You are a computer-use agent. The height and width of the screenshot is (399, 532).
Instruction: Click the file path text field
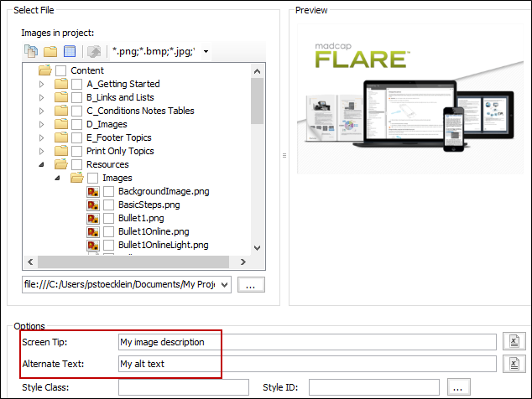(x=121, y=285)
